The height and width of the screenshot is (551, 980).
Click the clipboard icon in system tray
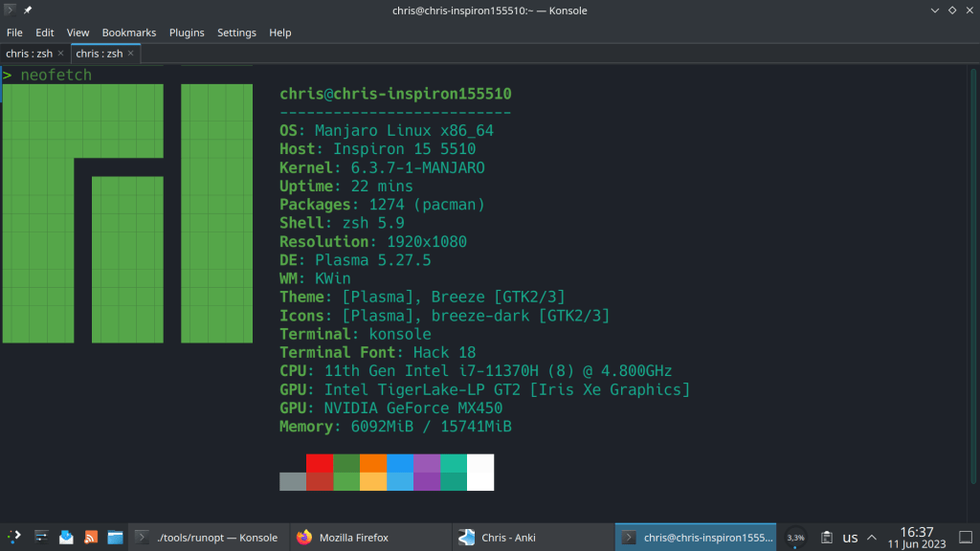pyautogui.click(x=825, y=538)
